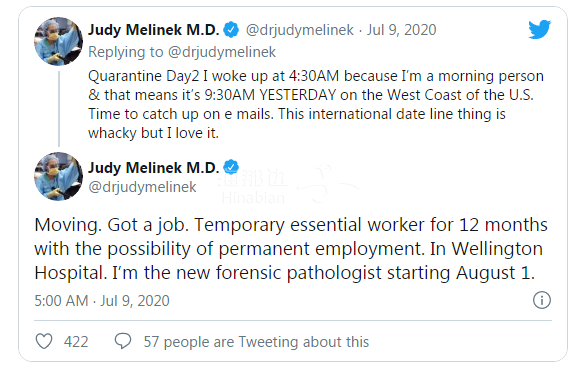Screen dimensions: 581x368
Task: Open the Judy Melinek M.D. name on the main tweet
Action: pos(153,168)
